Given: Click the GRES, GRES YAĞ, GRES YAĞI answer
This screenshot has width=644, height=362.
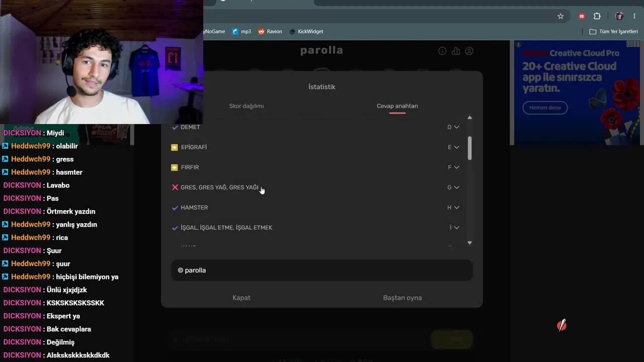Looking at the screenshot, I should 219,188.
